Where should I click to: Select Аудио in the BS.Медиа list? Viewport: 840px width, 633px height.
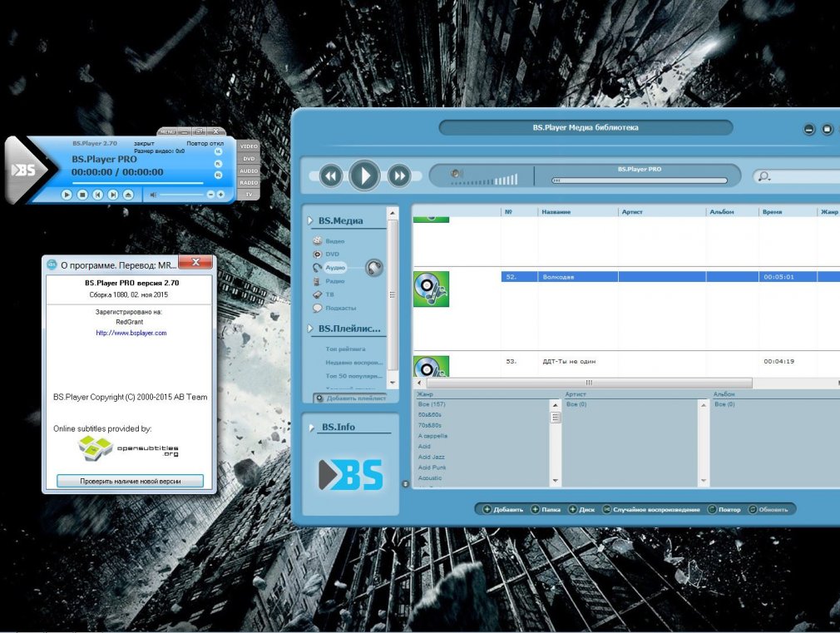click(x=335, y=268)
